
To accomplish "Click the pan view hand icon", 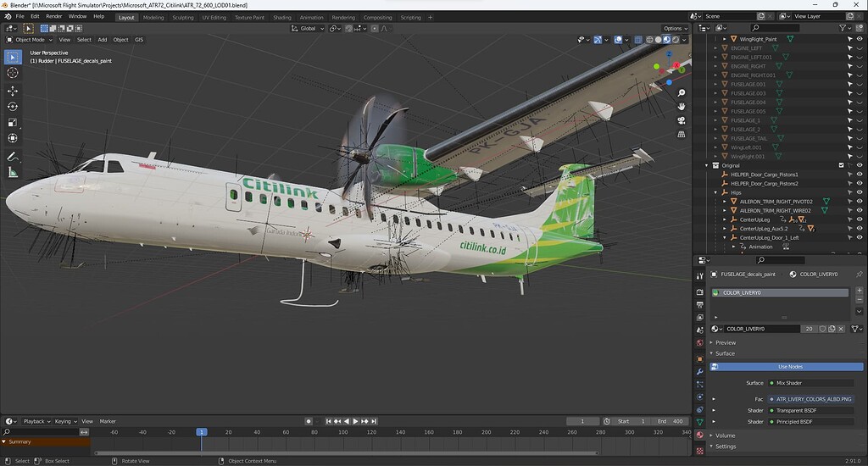I will [682, 106].
